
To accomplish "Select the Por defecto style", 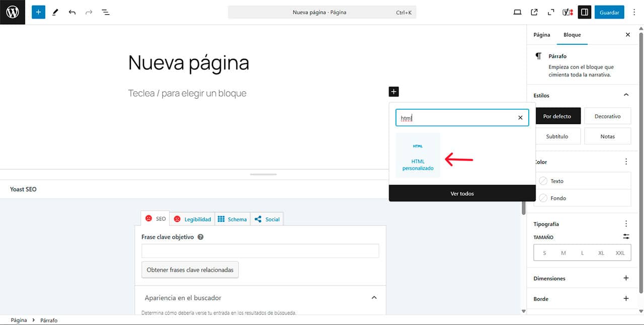I will [x=557, y=116].
